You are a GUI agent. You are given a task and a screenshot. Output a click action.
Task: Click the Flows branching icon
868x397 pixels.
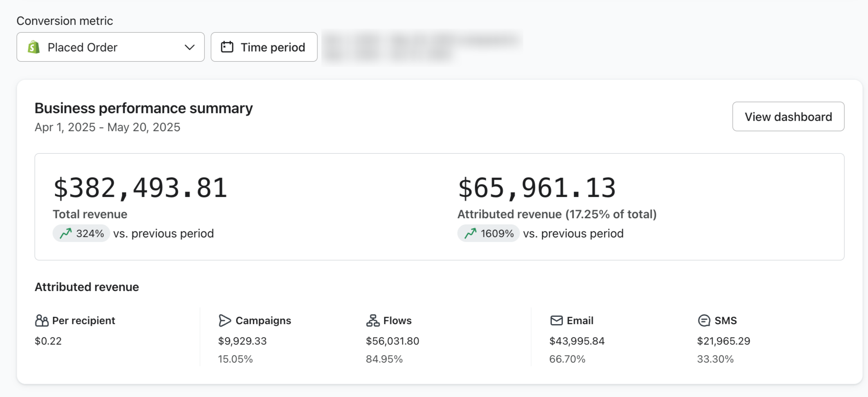click(373, 320)
